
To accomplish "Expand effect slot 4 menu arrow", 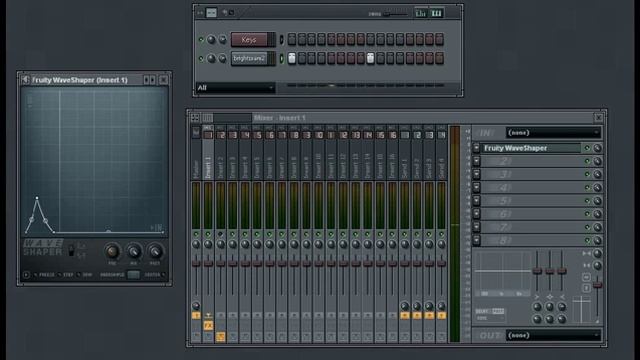I will click(x=476, y=187).
